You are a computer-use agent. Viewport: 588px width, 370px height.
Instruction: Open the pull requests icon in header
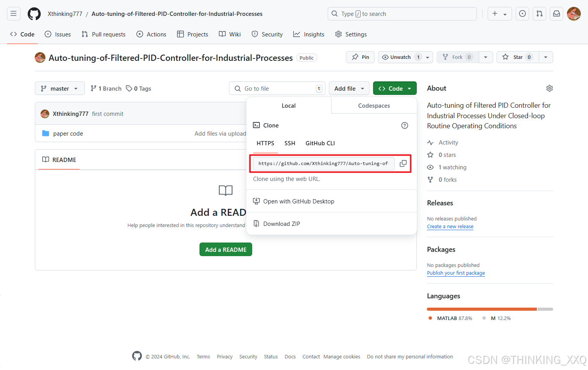pyautogui.click(x=539, y=14)
